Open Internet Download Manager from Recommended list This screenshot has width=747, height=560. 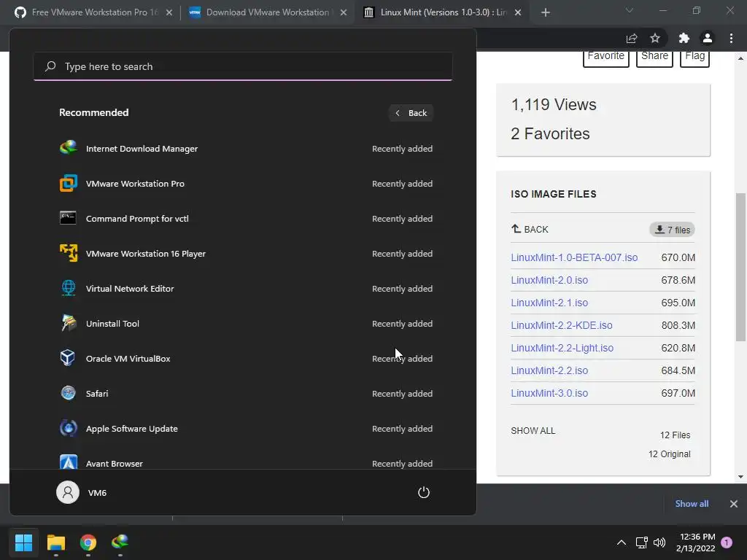(246, 149)
